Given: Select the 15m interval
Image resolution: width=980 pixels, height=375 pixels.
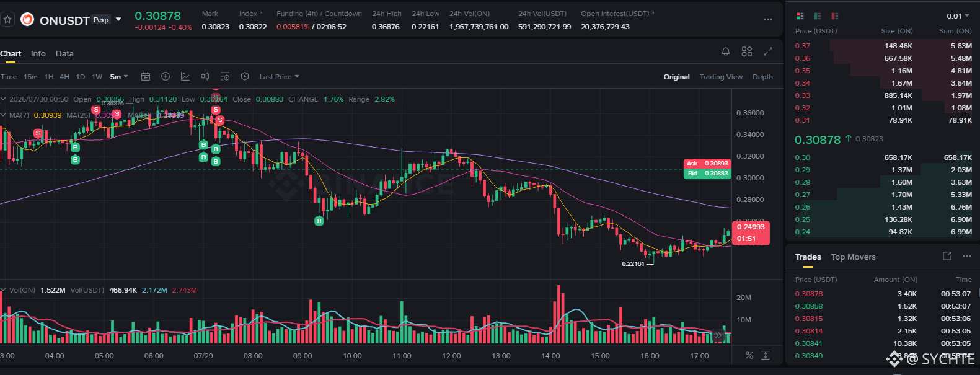Looking at the screenshot, I should [30, 77].
